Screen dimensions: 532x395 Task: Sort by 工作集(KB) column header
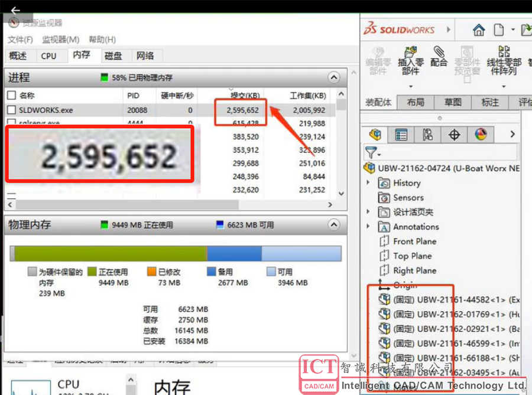pos(308,96)
